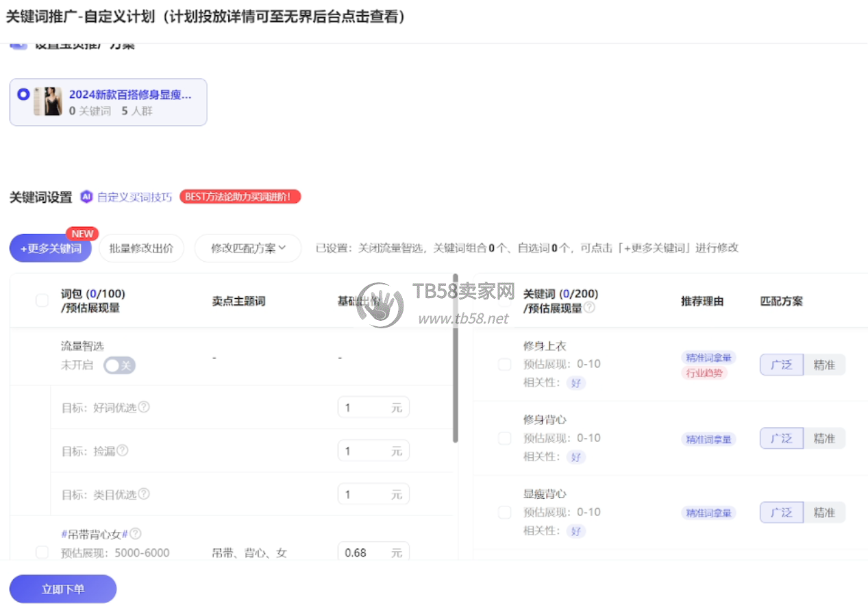Open product thumbnail of 2024新款百搭修身显瘦
The height and width of the screenshot is (610, 868).
pyautogui.click(x=49, y=101)
